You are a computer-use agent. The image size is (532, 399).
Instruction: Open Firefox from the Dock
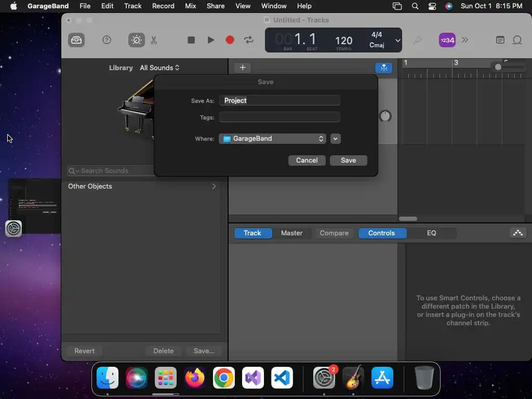(195, 378)
